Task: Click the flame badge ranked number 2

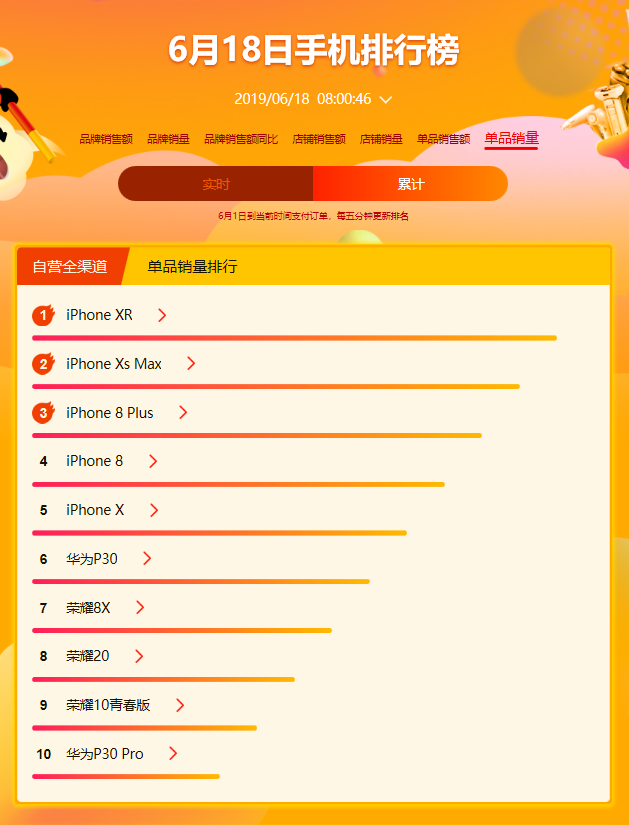Action: tap(43, 364)
